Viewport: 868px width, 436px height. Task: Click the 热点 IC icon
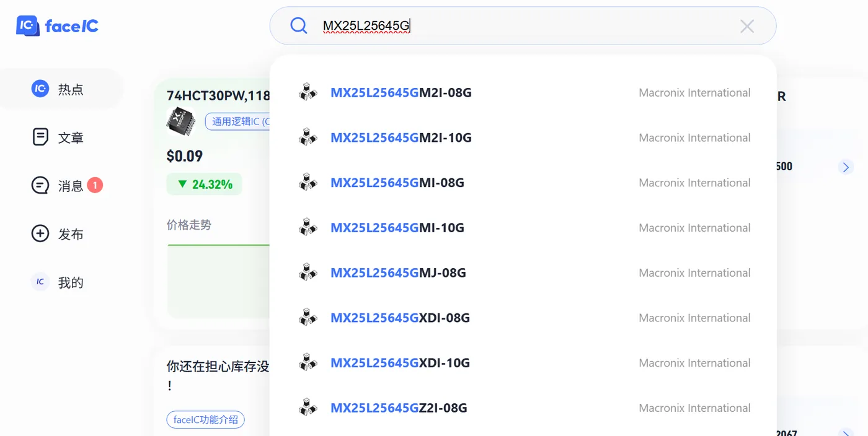pyautogui.click(x=40, y=89)
